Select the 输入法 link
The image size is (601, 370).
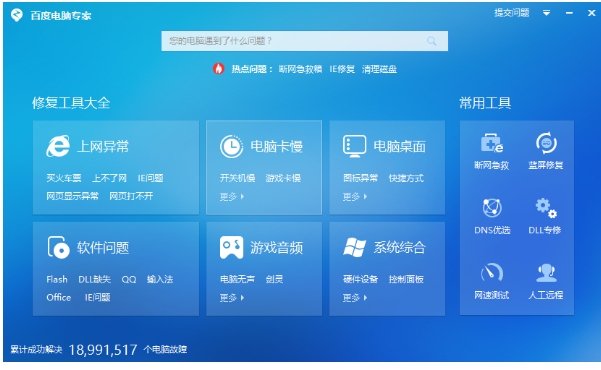coord(160,279)
